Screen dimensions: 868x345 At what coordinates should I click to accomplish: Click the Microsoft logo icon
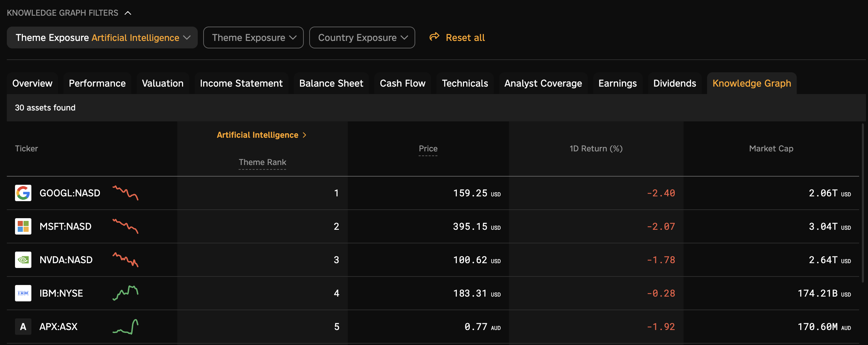pyautogui.click(x=23, y=226)
